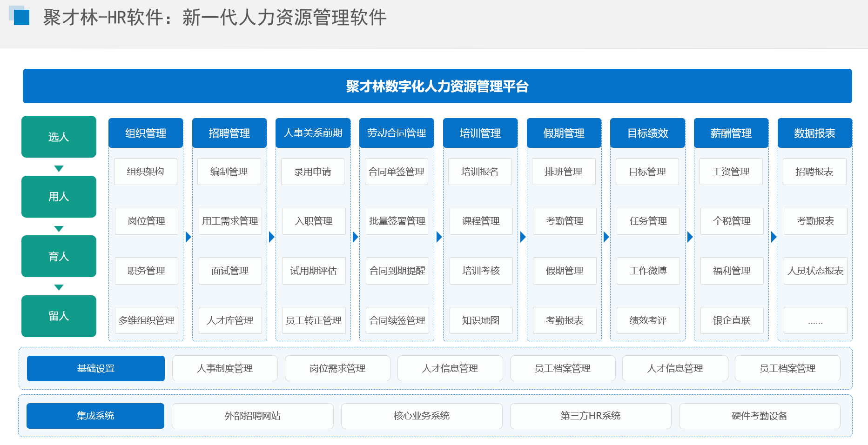Screen dimensions: 868x445
Task: Open the 培训管理 module header
Action: (480, 133)
